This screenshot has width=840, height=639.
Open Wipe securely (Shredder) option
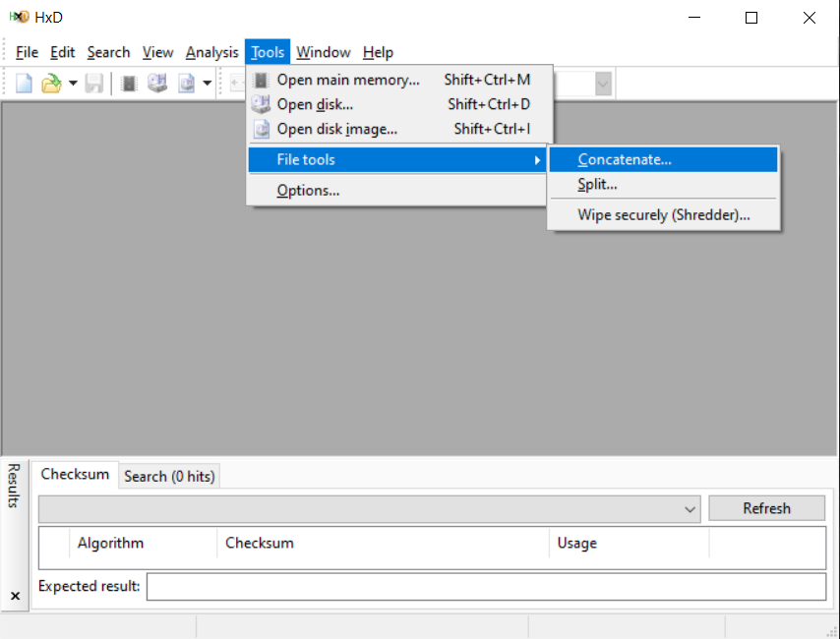(663, 214)
